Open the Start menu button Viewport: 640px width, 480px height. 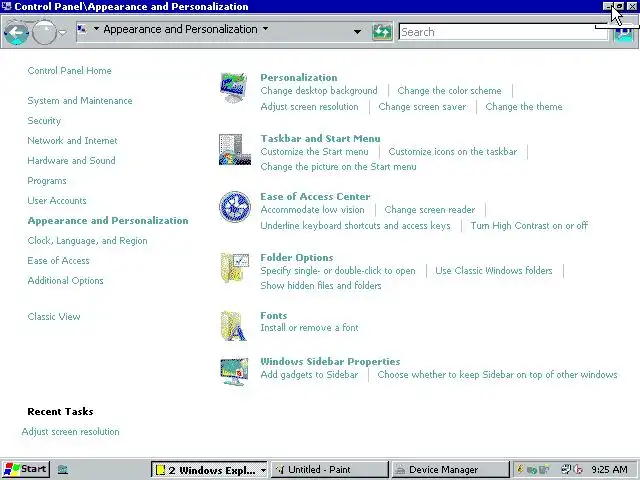(26, 469)
